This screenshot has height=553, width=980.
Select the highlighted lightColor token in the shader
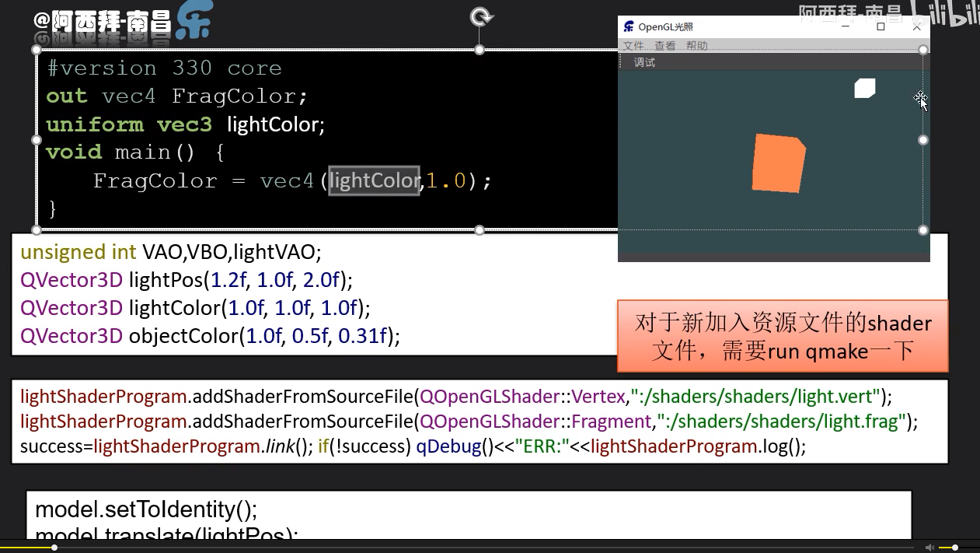[x=374, y=180]
